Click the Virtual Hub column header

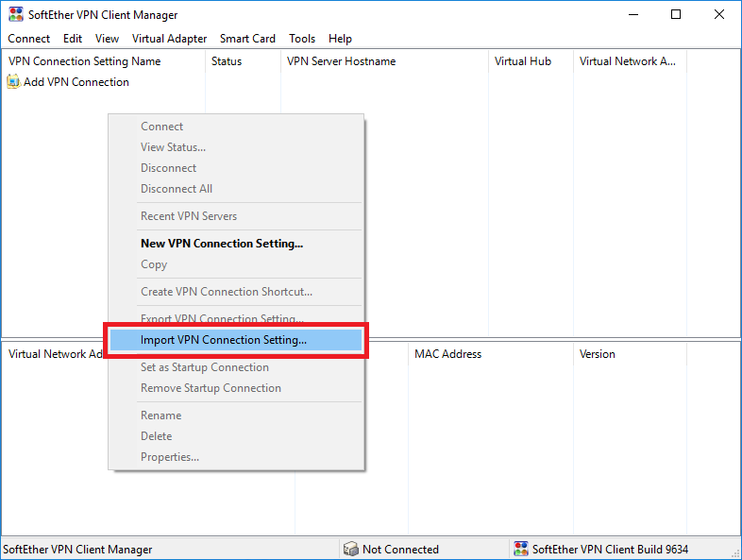click(531, 61)
